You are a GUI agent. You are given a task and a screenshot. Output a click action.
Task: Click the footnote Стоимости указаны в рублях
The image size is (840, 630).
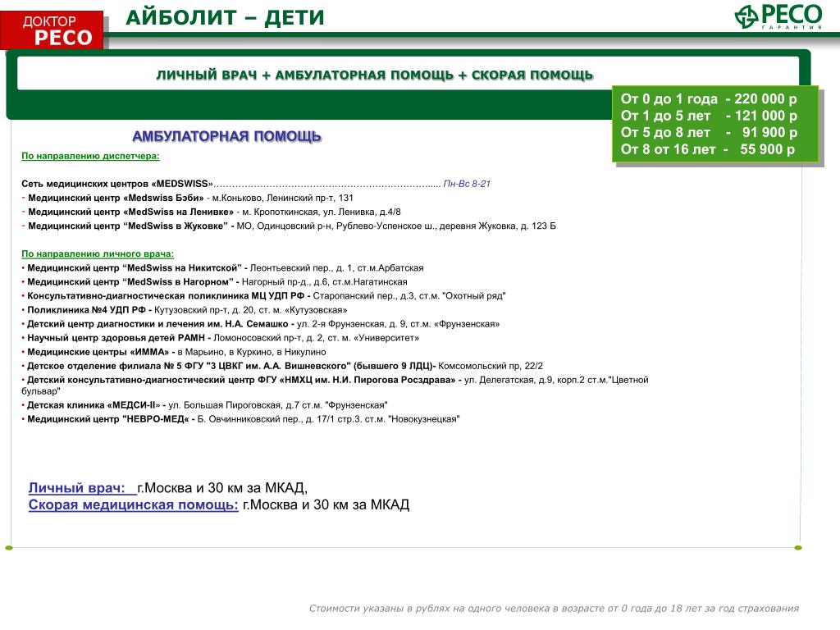554,609
